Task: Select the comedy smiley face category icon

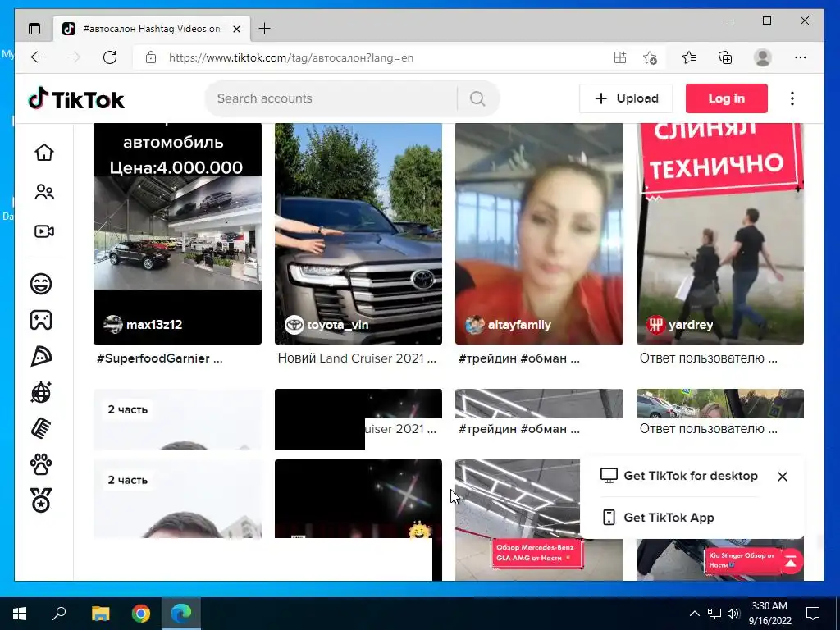Action: 41,283
